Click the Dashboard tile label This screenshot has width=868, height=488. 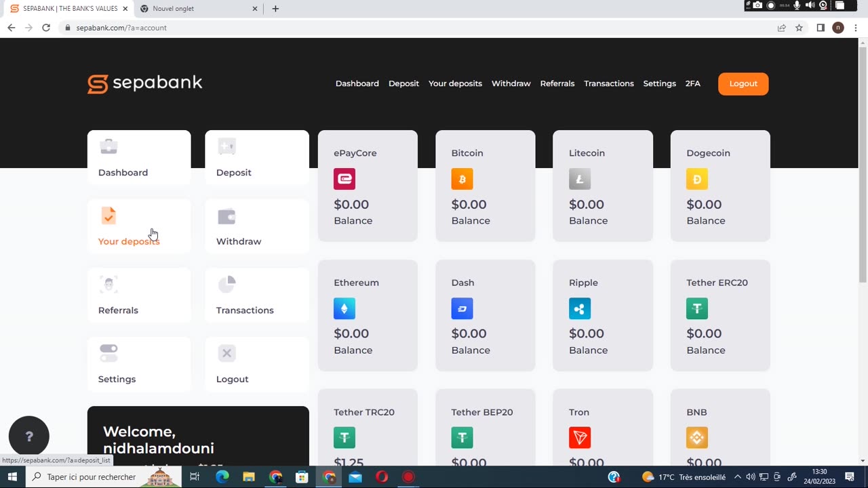[123, 172]
